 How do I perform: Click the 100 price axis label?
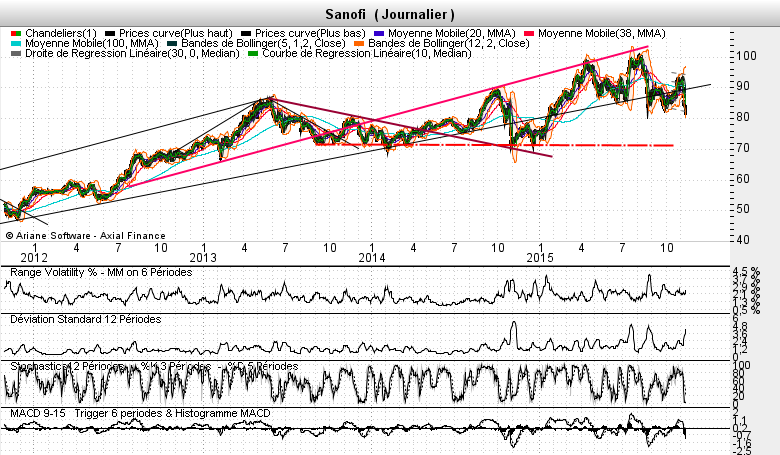pos(746,56)
